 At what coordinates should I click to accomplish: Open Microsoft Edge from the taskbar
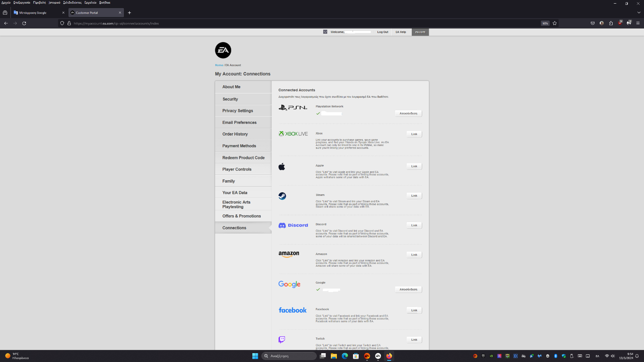[345, 356]
